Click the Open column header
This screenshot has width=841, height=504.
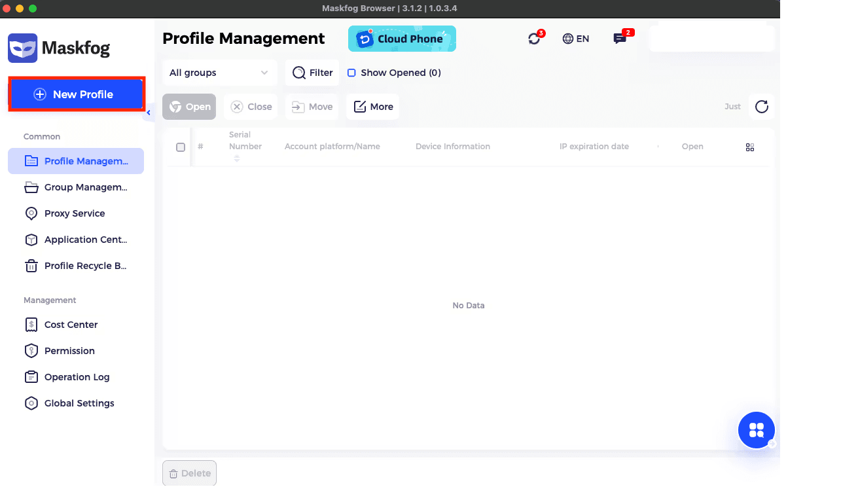click(692, 147)
